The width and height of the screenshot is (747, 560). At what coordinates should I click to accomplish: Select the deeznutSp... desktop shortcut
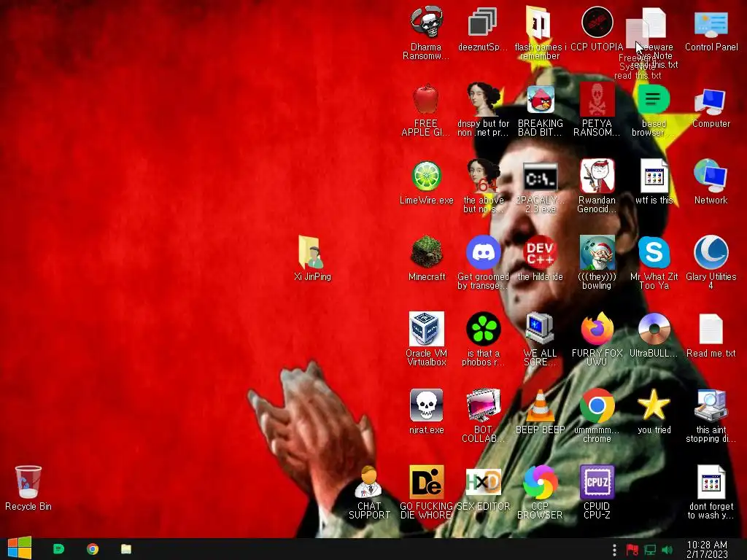[x=483, y=23]
